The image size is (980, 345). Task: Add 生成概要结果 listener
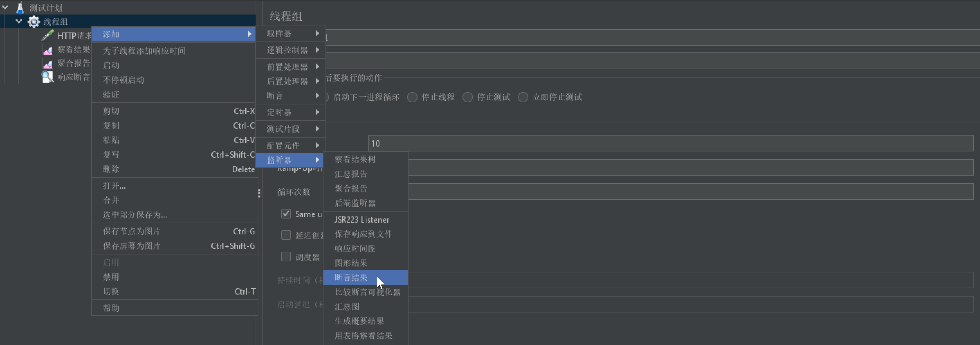click(x=366, y=321)
